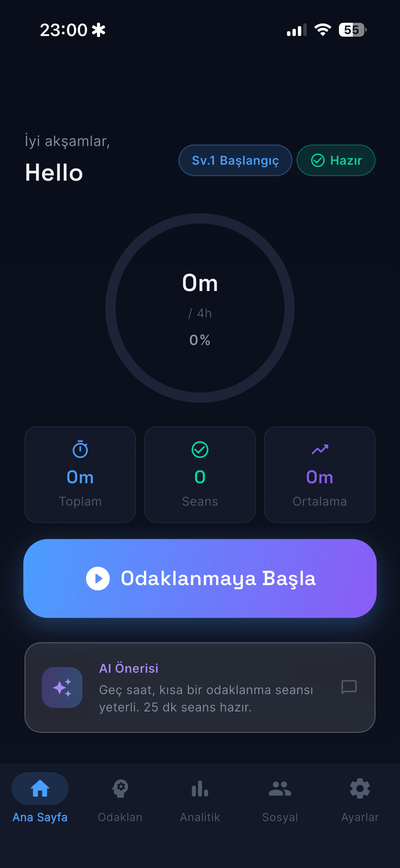Click the trending arrow icon above Ortalama
The image size is (400, 868).
(x=320, y=449)
